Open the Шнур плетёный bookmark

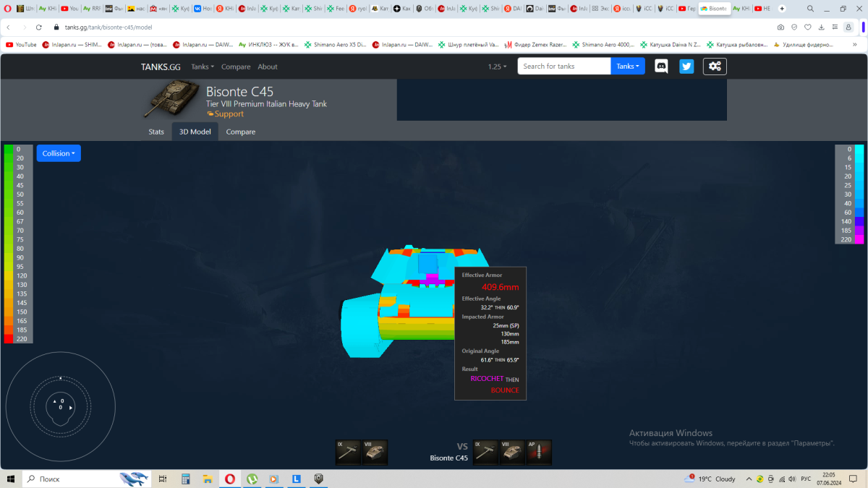coord(468,44)
